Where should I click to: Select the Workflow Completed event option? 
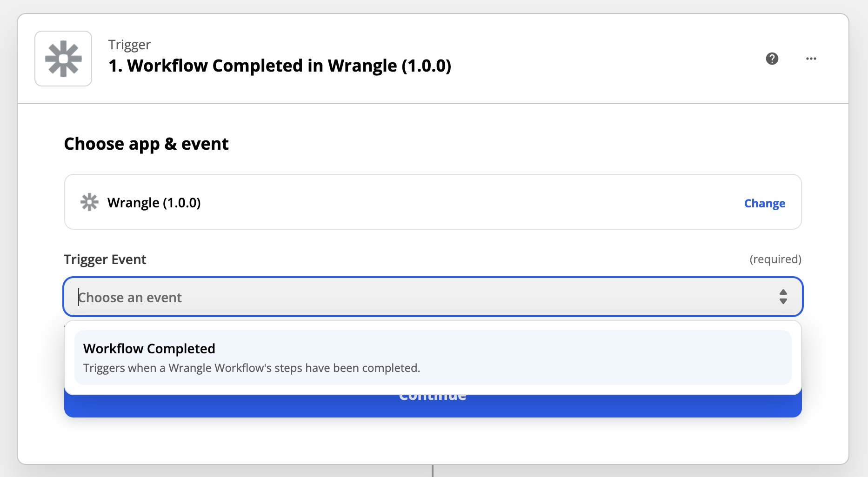(433, 358)
